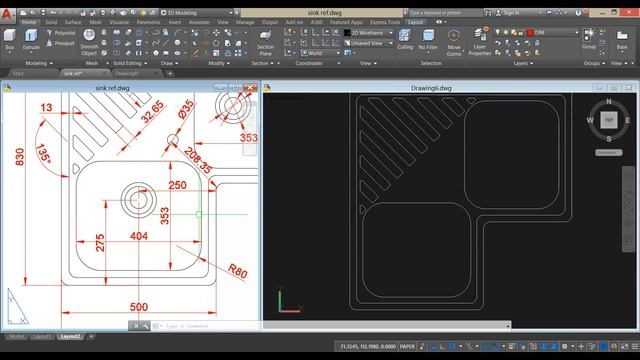Select the Move tool in Modify panel
Screen dimensions: 640x360
point(216,32)
